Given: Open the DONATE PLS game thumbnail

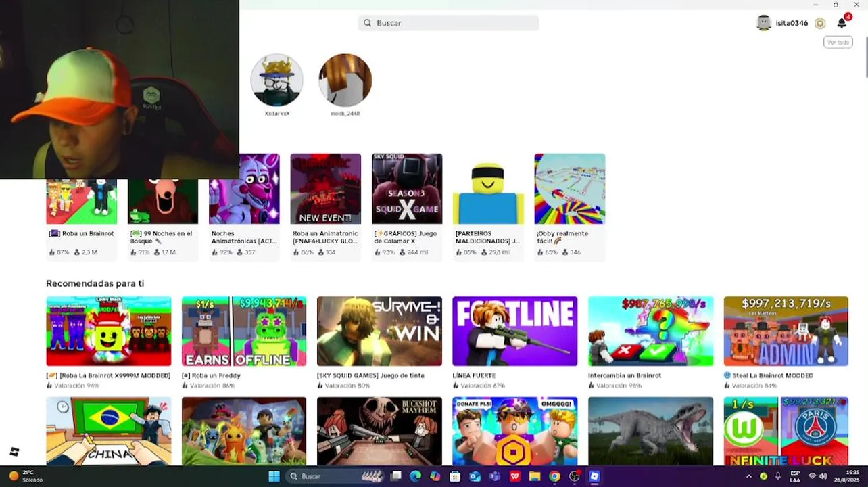Looking at the screenshot, I should [x=515, y=432].
